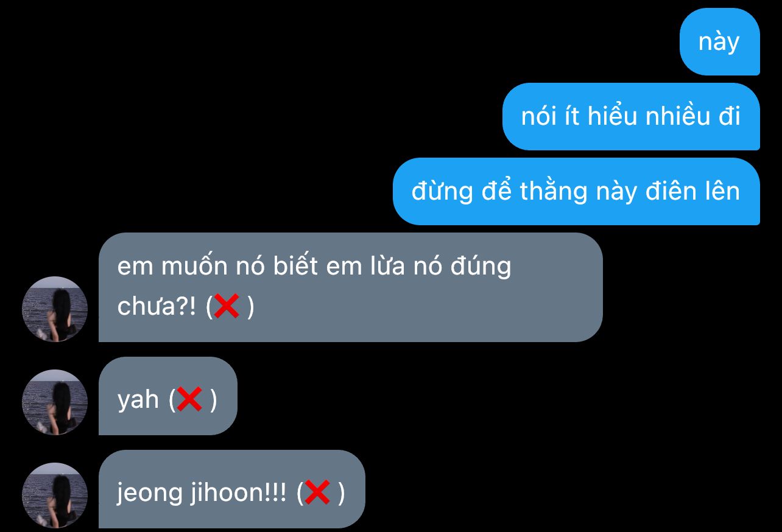Click the gray "yah" message bubble
Viewport: 782px width, 532px height.
168,396
